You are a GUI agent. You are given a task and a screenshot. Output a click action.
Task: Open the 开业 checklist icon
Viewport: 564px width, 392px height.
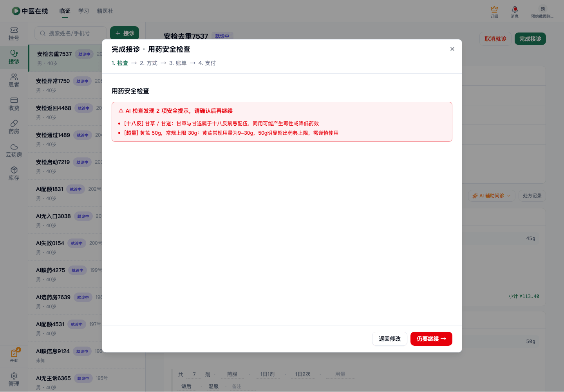tap(14, 356)
